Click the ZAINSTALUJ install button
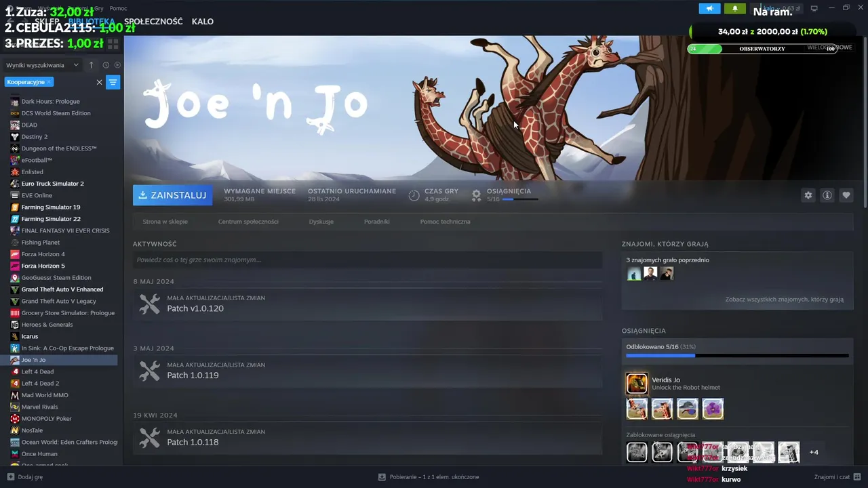 point(172,195)
